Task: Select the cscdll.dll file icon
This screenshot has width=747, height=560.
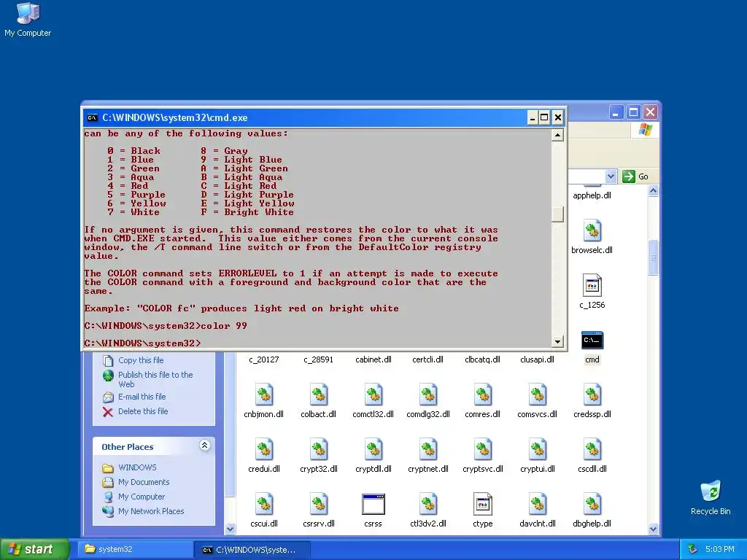Action: point(592,450)
